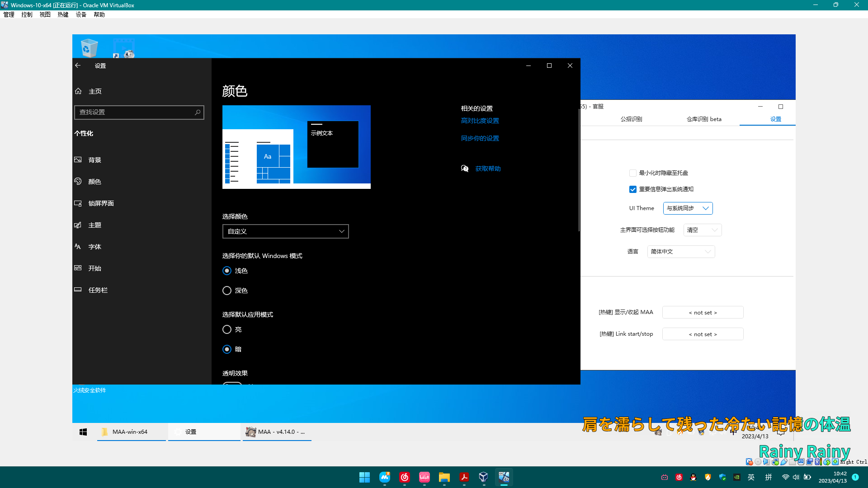Click the 查找设置 search box
This screenshot has width=868, height=488.
coord(136,112)
